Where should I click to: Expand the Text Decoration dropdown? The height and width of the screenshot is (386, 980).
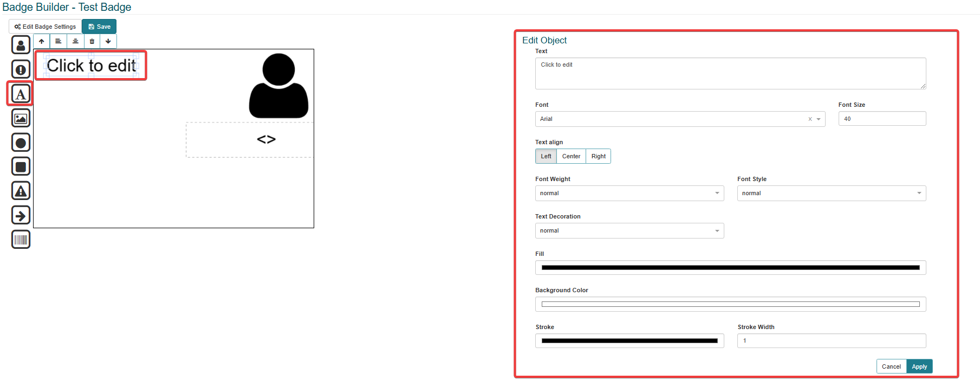(x=629, y=230)
